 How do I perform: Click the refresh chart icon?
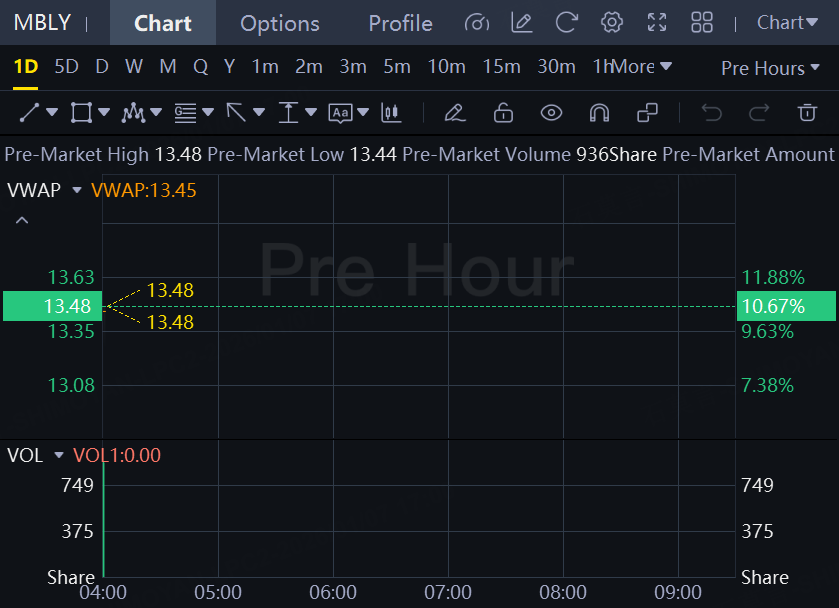click(x=566, y=23)
